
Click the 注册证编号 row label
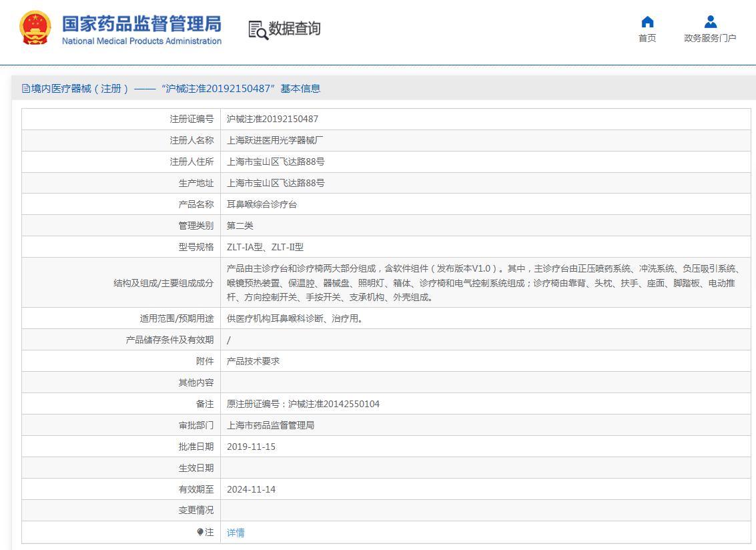pyautogui.click(x=192, y=119)
